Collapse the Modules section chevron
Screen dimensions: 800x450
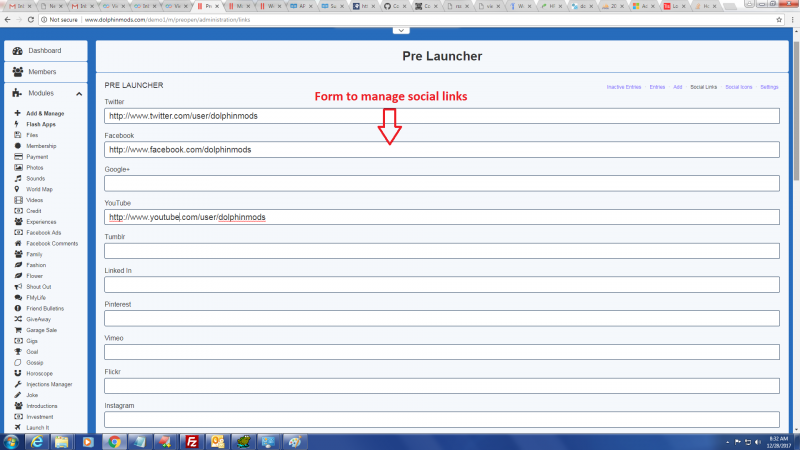79,94
